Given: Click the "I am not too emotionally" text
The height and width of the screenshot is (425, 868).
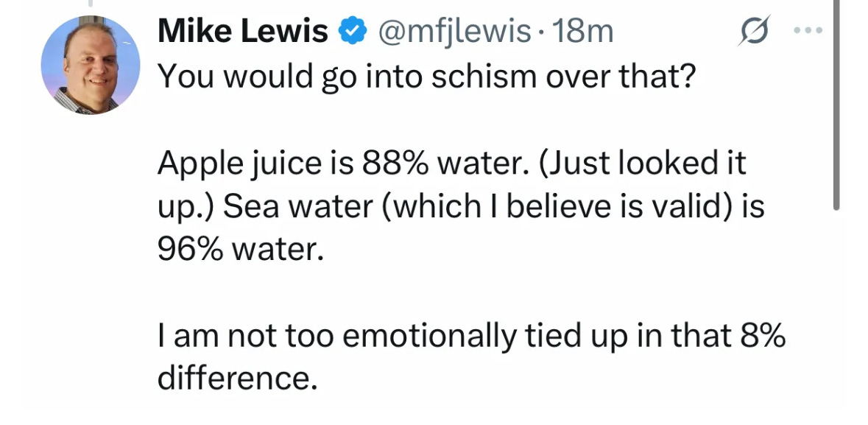Looking at the screenshot, I should coord(336,337).
